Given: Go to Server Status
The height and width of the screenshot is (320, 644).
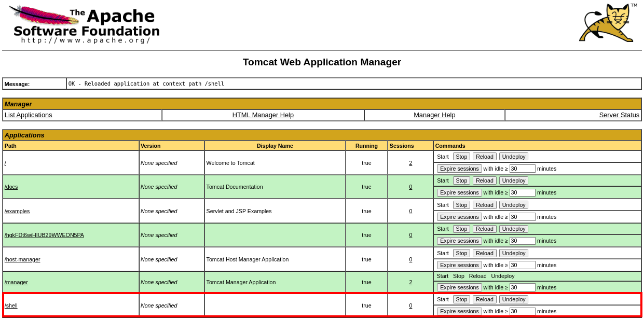Looking at the screenshot, I should point(619,115).
